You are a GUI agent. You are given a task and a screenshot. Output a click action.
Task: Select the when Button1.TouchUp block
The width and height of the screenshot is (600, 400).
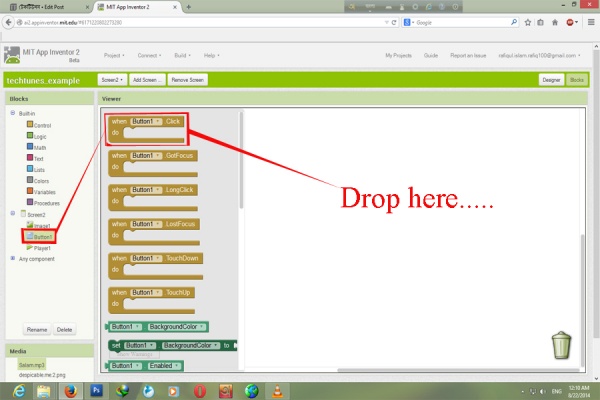(152, 300)
